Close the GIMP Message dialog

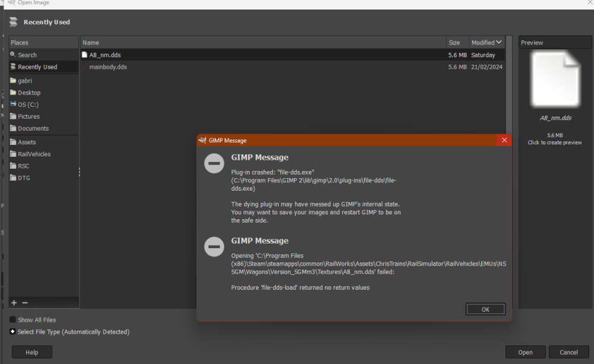504,140
